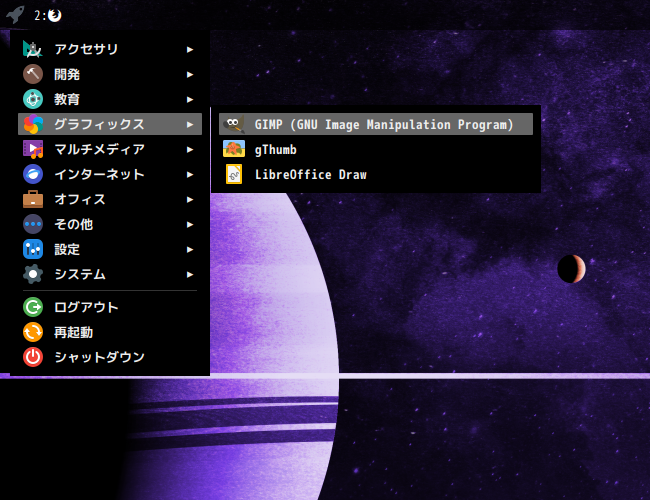The height and width of the screenshot is (500, 650).
Task: Expand the オフィス submenu arrow
Action: tap(190, 199)
